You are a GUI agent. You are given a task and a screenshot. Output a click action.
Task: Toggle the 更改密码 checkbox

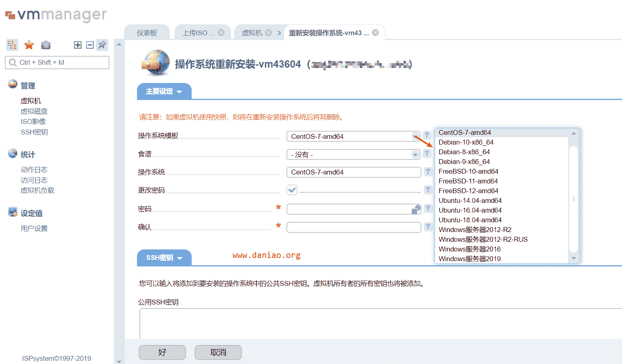click(x=292, y=190)
